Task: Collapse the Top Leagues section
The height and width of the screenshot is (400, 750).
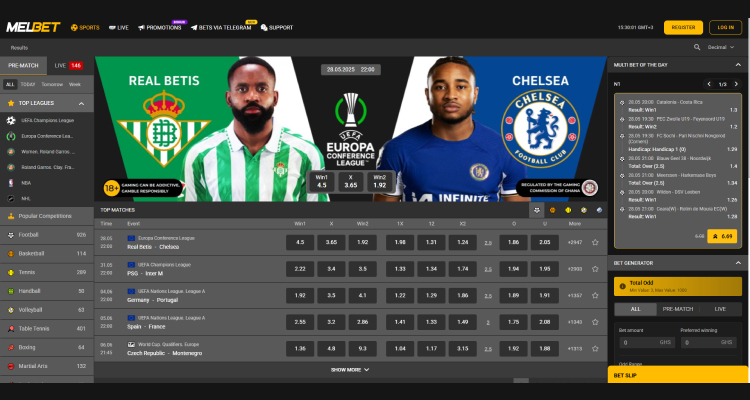Action: 81,103
